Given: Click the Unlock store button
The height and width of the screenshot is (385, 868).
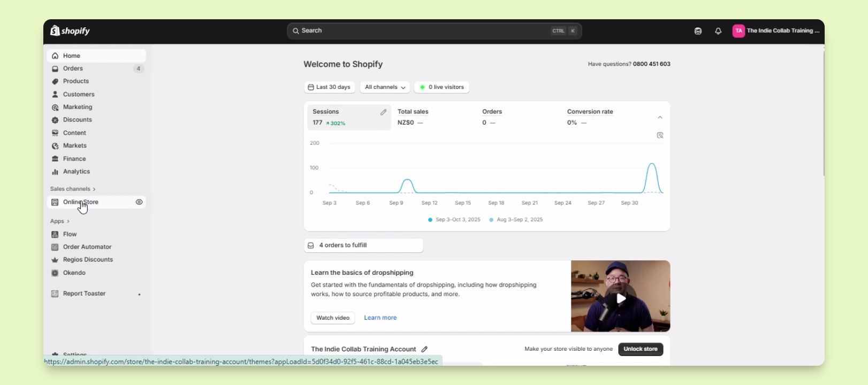Looking at the screenshot, I should [x=641, y=349].
